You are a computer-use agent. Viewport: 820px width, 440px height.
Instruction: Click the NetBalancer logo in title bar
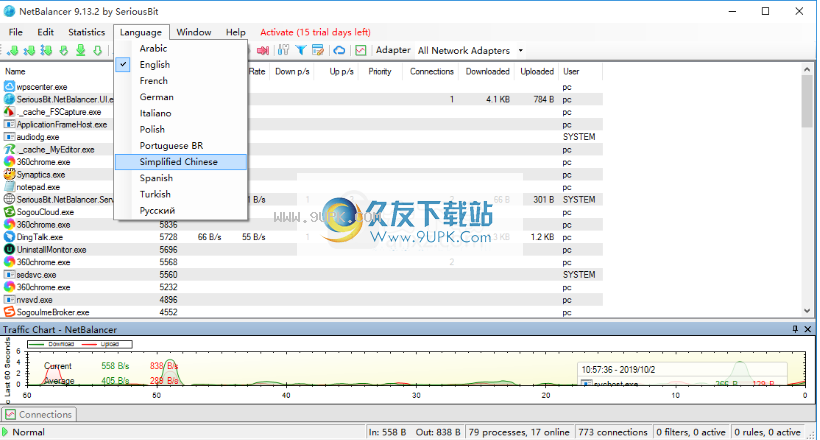click(x=9, y=11)
